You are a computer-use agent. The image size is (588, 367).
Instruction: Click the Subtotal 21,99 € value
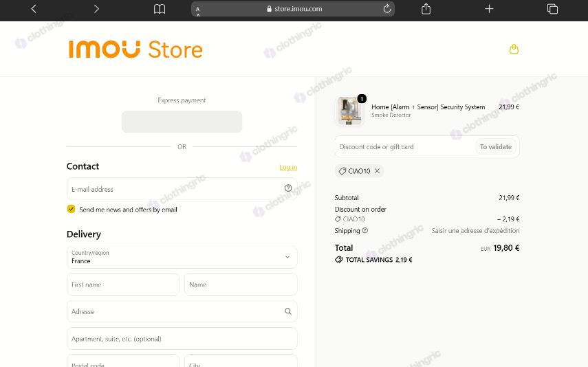tap(509, 197)
